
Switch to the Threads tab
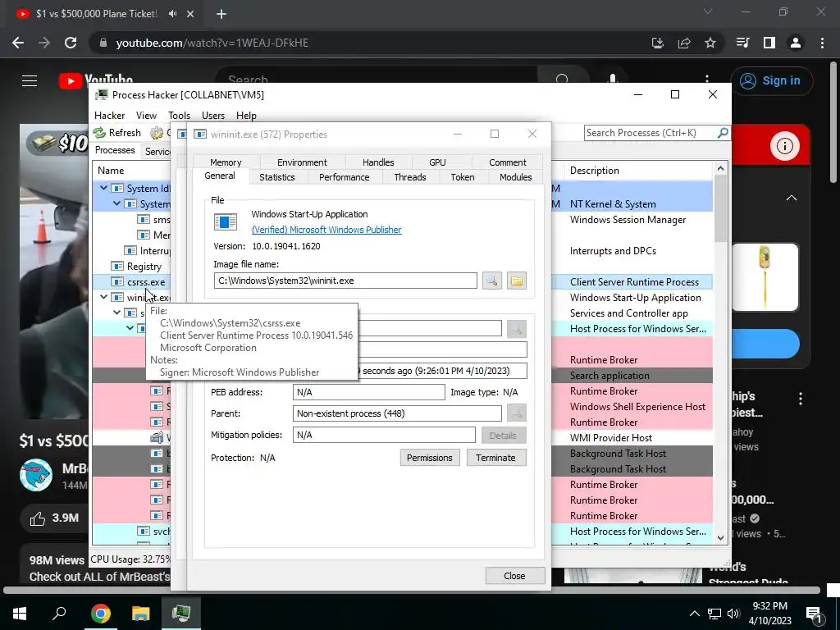pos(410,177)
